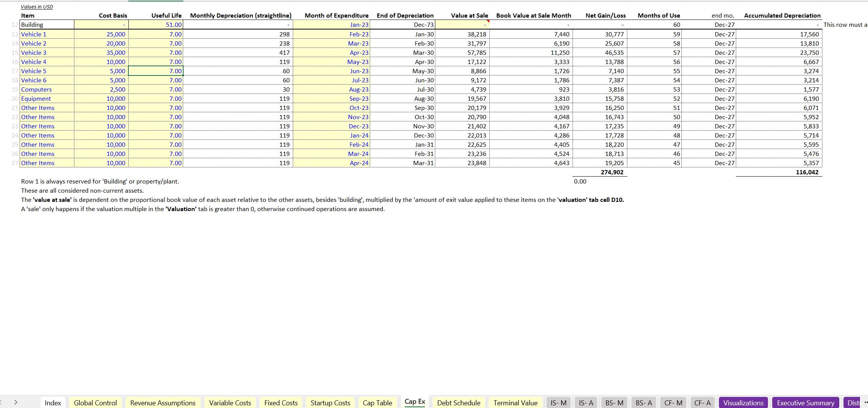This screenshot has width=868, height=408.
Task: Switch to the Cap Table sheet
Action: (x=378, y=403)
